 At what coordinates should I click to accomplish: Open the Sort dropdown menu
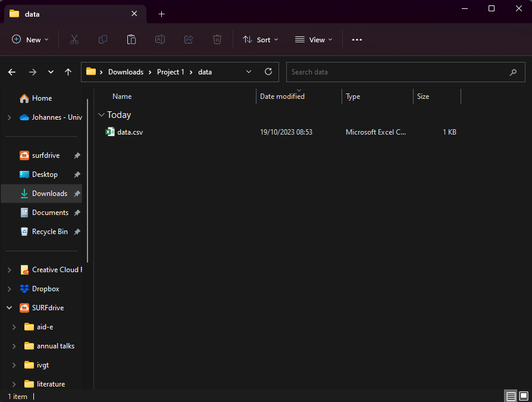pyautogui.click(x=261, y=40)
